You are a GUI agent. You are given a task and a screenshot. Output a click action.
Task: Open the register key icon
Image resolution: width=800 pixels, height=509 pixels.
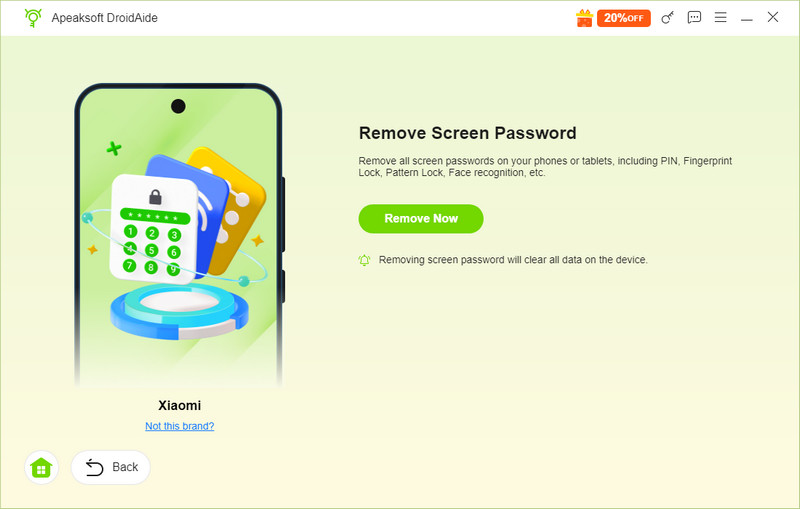click(667, 18)
